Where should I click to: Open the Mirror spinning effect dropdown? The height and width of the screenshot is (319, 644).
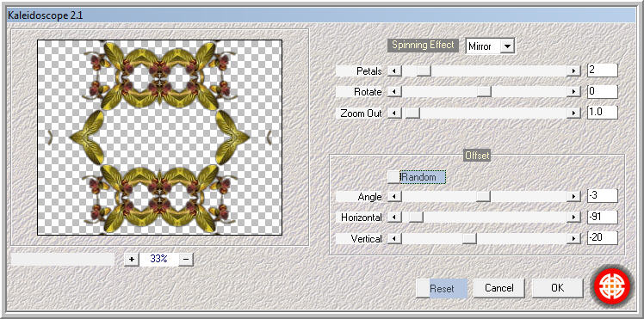coord(508,46)
